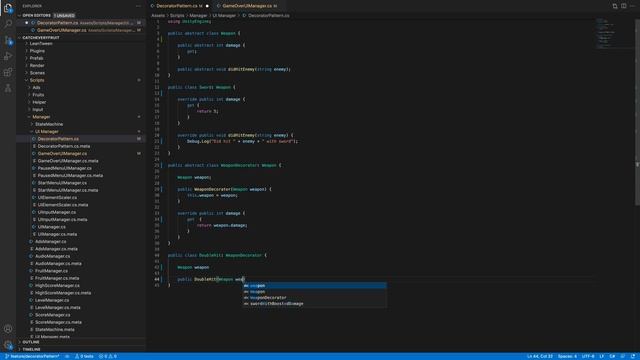This screenshot has height=360, width=640.
Task: Click the UTF-8 encoding indicator
Action: pos(588,356)
